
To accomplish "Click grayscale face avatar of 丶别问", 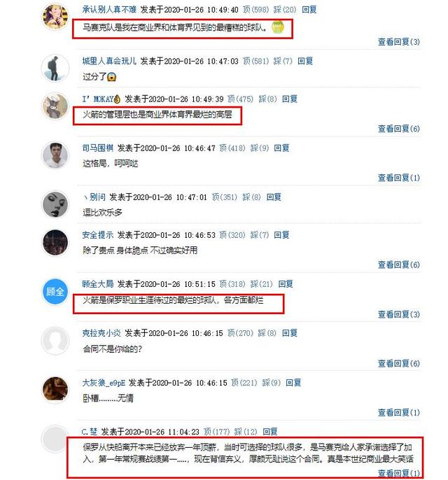I will tap(55, 204).
